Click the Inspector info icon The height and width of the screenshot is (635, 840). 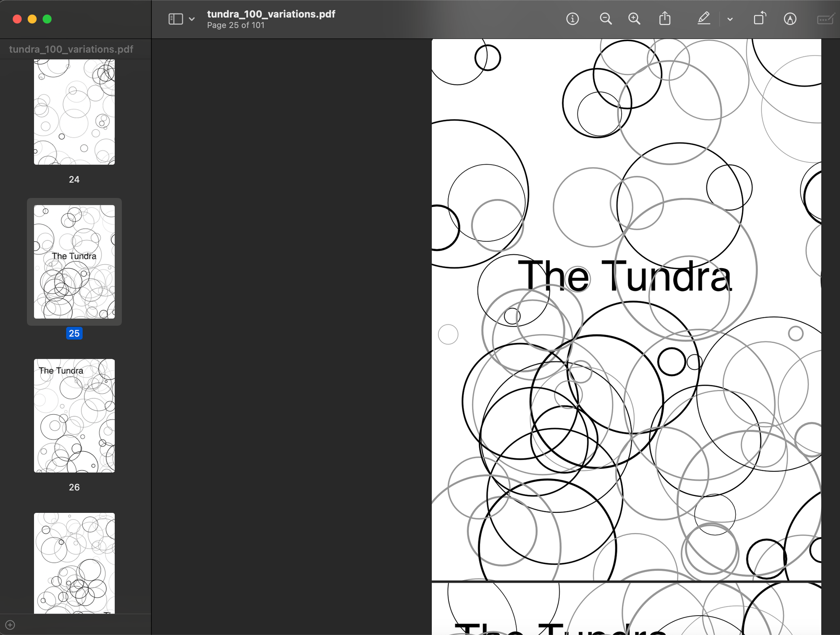pos(572,19)
